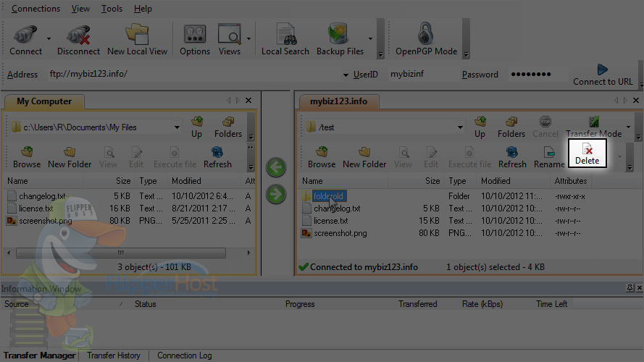Open the View menu
644x362 pixels.
coord(80,9)
